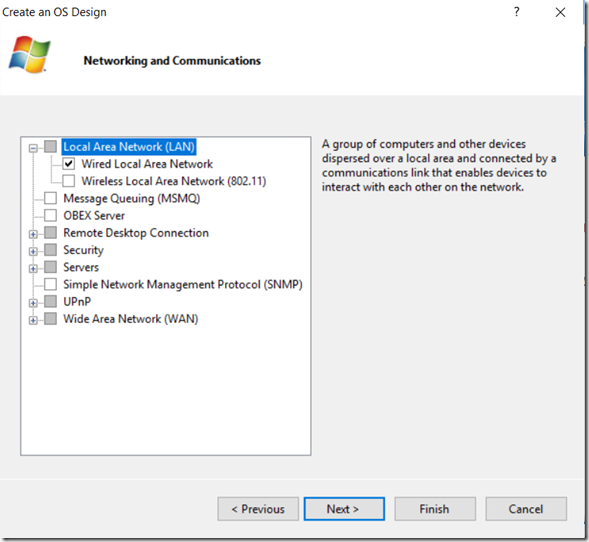The height and width of the screenshot is (542, 589).
Task: Uncheck Wired Local Area Network checkbox
Action: click(x=69, y=164)
